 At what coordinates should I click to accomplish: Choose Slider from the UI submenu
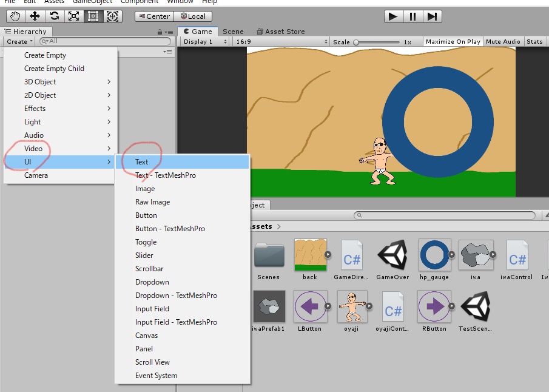click(x=183, y=255)
